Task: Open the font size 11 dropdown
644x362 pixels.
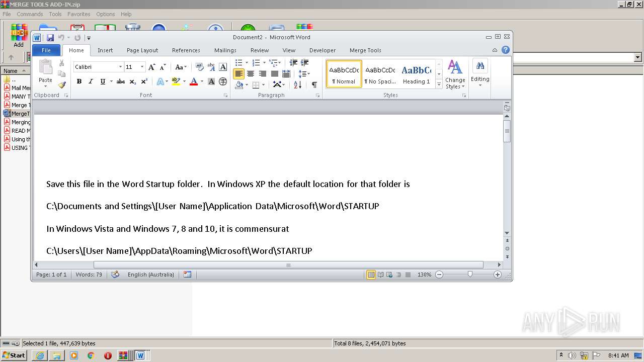Action: (x=142, y=67)
